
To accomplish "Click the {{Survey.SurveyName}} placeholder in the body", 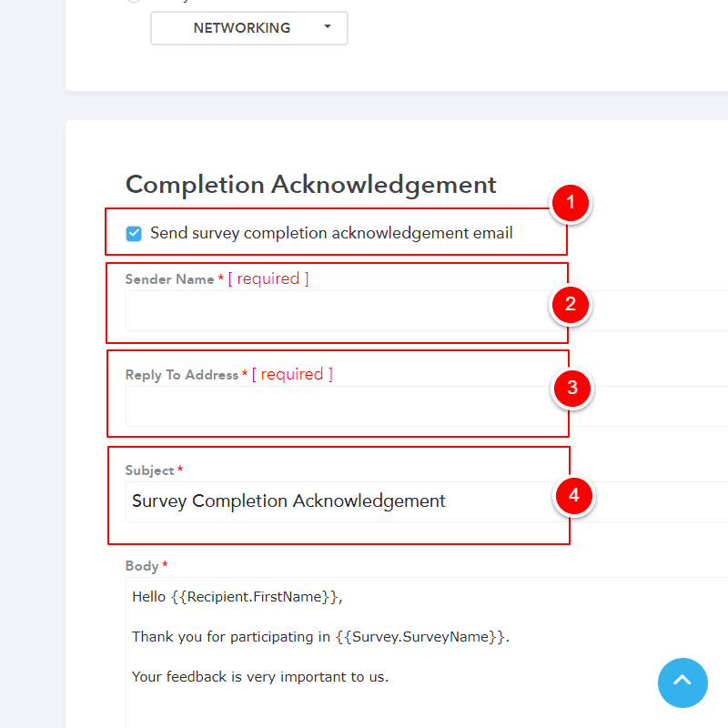I will tap(420, 637).
